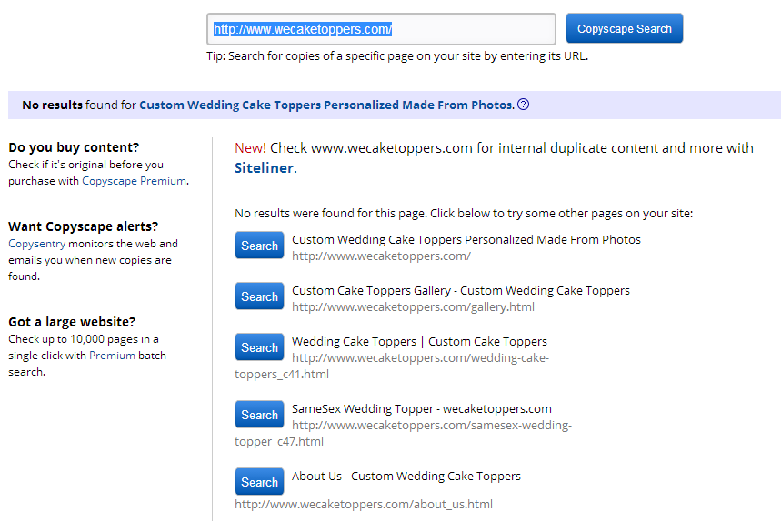Open the Copysentry link
Screen dimensions: 781x532
coord(37,244)
